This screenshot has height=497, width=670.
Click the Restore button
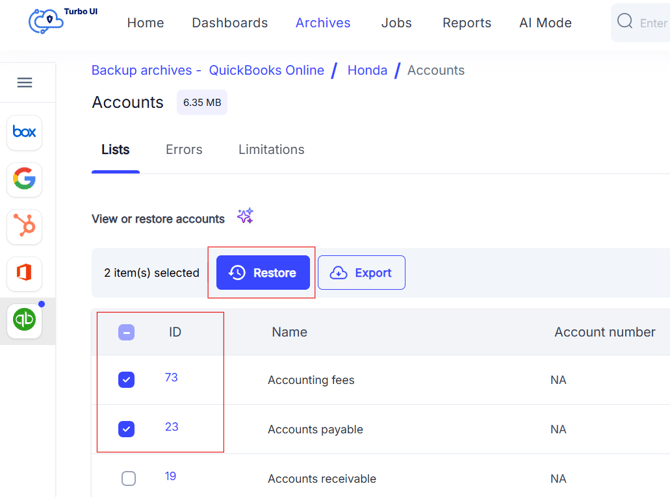pyautogui.click(x=263, y=273)
